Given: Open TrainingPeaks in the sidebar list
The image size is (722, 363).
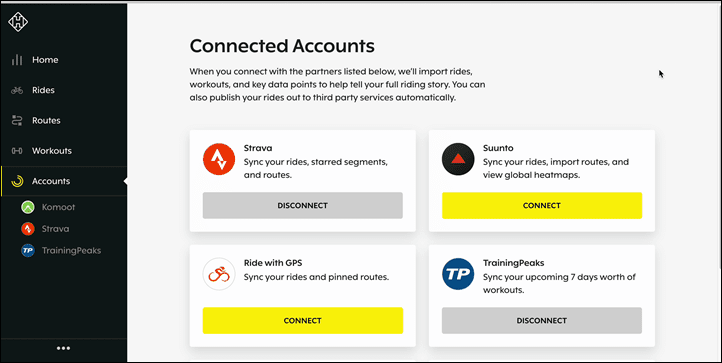Looking at the screenshot, I should pyautogui.click(x=61, y=251).
